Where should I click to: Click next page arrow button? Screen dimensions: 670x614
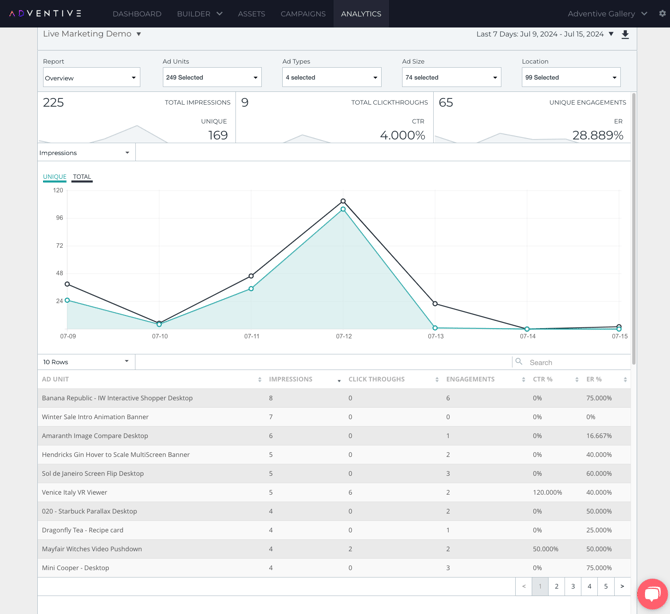point(622,587)
